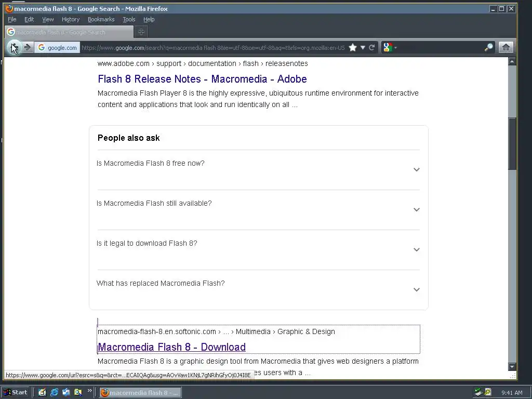Show more quick launch items chevron
This screenshot has width=532, height=399.
coord(89,391)
